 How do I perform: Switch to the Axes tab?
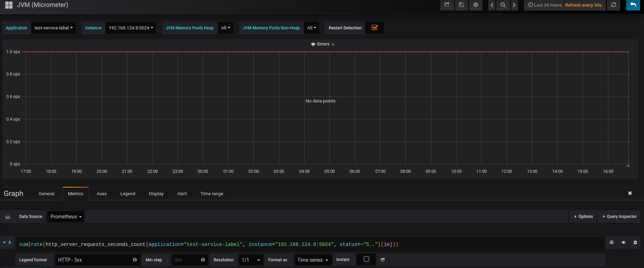point(102,193)
